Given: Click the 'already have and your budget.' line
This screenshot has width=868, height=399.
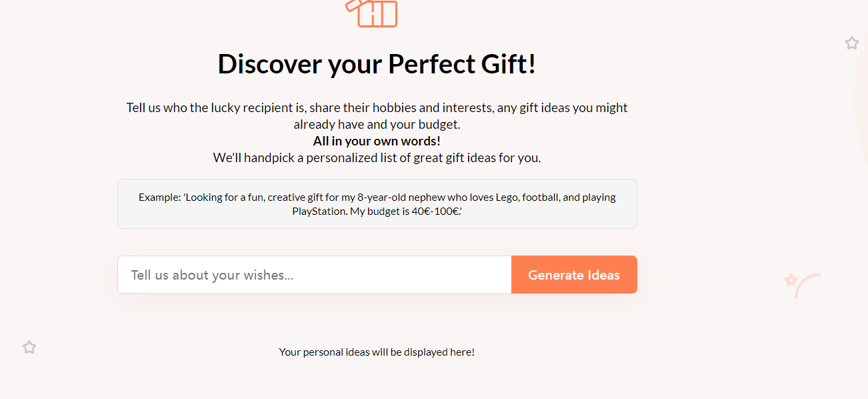Looking at the screenshot, I should tap(377, 125).
